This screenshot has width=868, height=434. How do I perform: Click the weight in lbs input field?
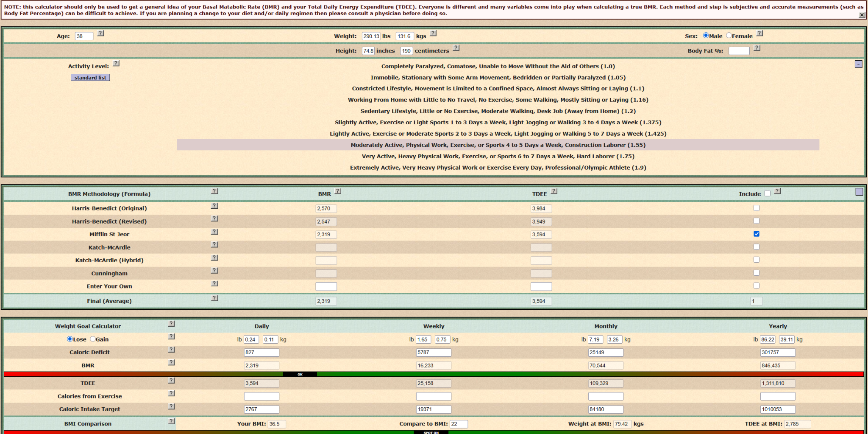tap(371, 36)
